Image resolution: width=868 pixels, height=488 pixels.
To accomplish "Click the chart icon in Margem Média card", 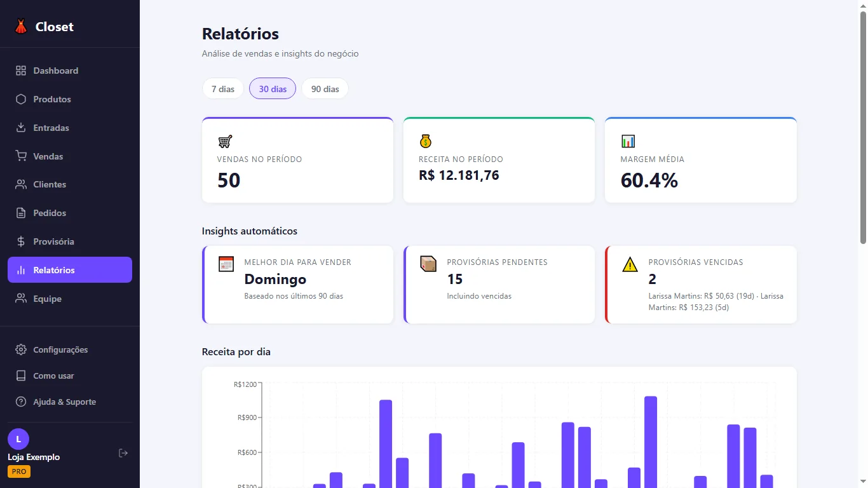I will (x=628, y=141).
